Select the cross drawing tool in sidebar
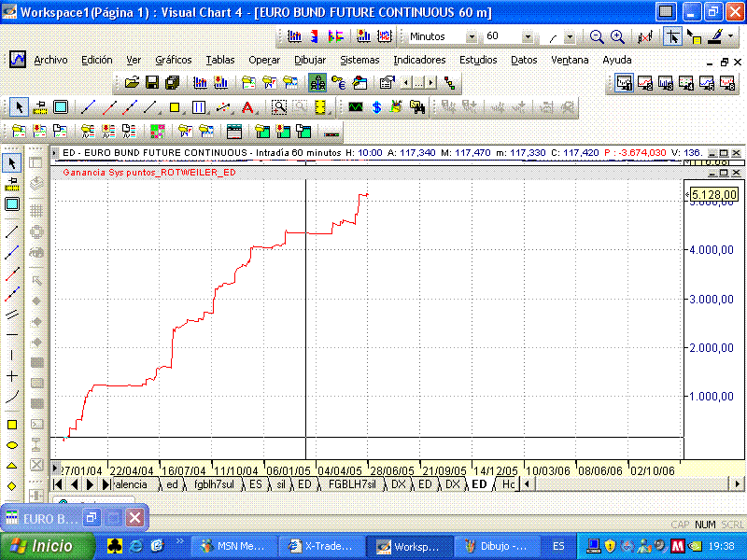This screenshot has width=747, height=560. (12, 376)
